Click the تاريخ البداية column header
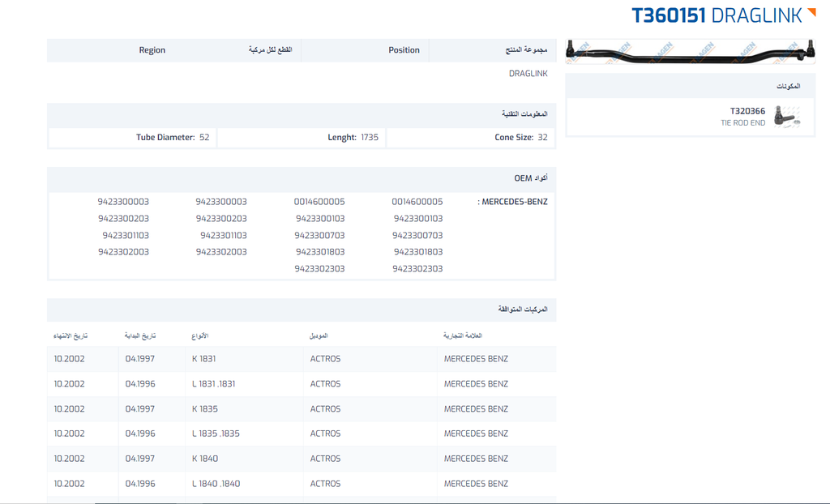This screenshot has height=504, width=830. click(140, 335)
